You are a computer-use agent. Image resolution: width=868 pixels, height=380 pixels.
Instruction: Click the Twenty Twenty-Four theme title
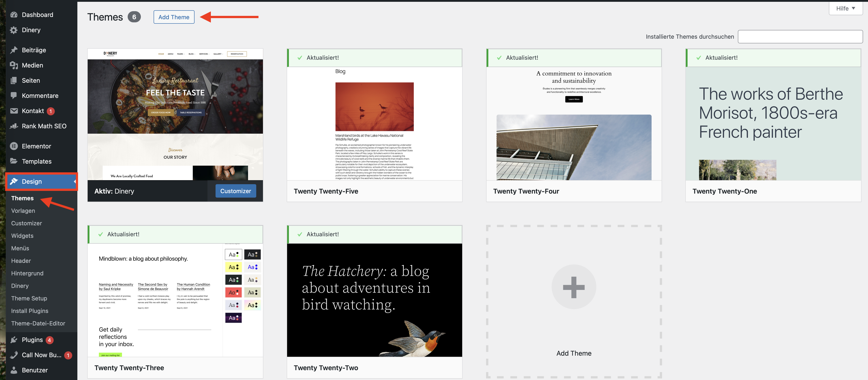526,191
